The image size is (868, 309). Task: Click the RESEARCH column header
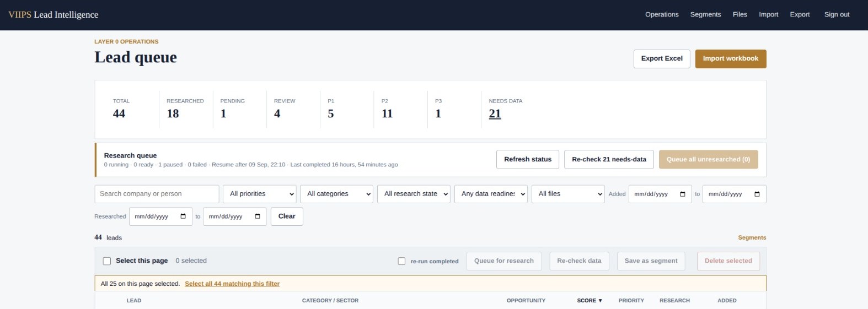point(674,301)
